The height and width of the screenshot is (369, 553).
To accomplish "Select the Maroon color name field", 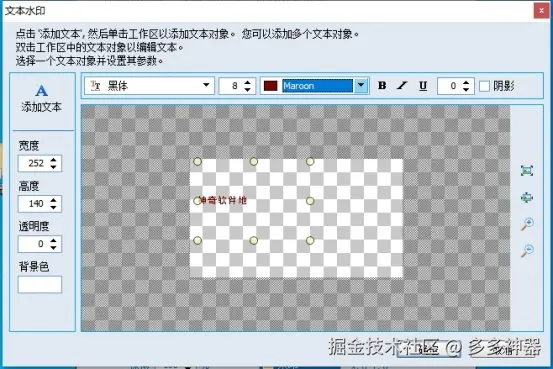I will click(x=317, y=86).
